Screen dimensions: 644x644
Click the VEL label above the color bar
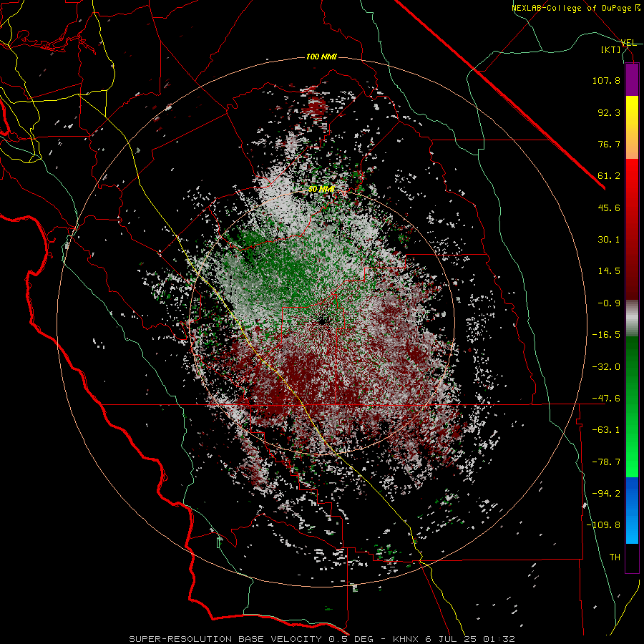click(629, 43)
